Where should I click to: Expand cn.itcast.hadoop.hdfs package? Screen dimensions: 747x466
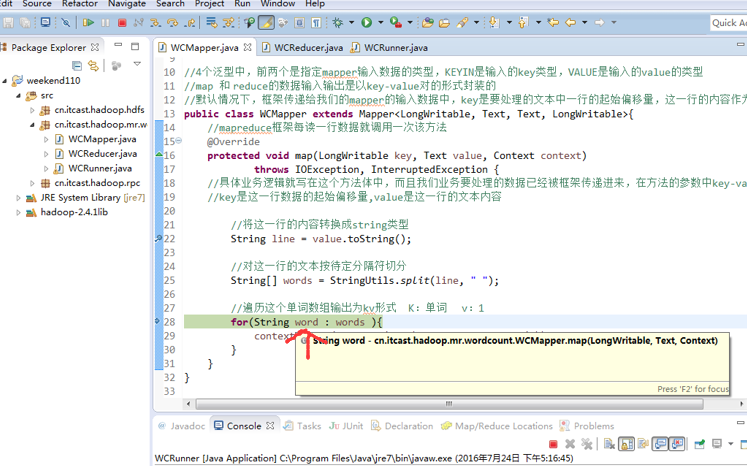(x=32, y=111)
